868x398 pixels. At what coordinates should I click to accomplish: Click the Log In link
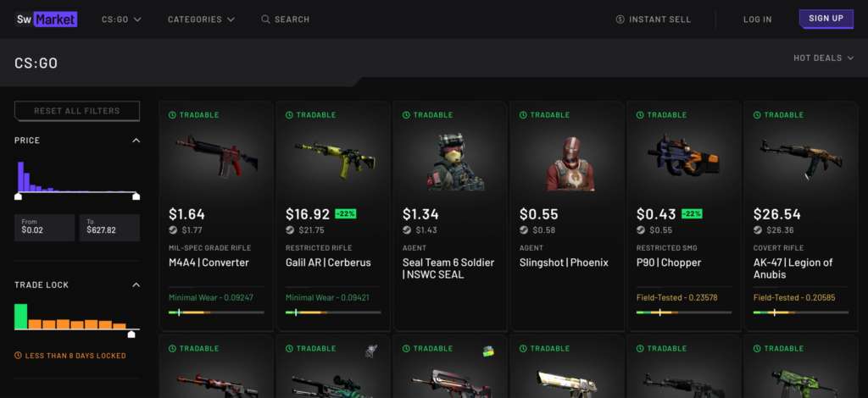757,19
